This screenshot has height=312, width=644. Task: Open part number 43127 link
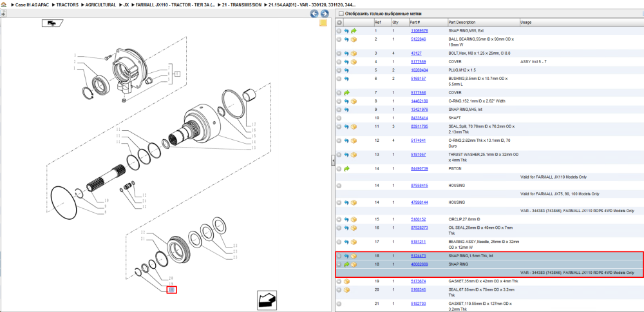pyautogui.click(x=416, y=54)
